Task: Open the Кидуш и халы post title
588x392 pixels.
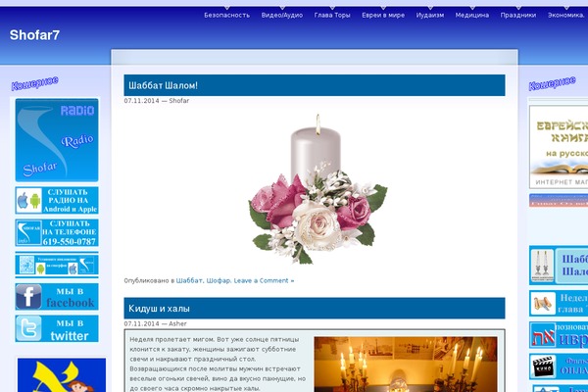Action: [159, 309]
